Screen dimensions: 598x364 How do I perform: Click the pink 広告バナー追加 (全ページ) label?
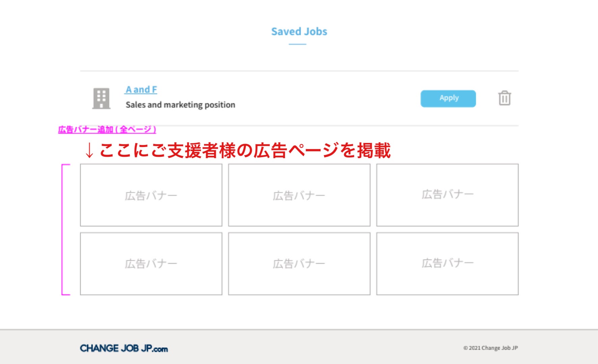pyautogui.click(x=107, y=129)
